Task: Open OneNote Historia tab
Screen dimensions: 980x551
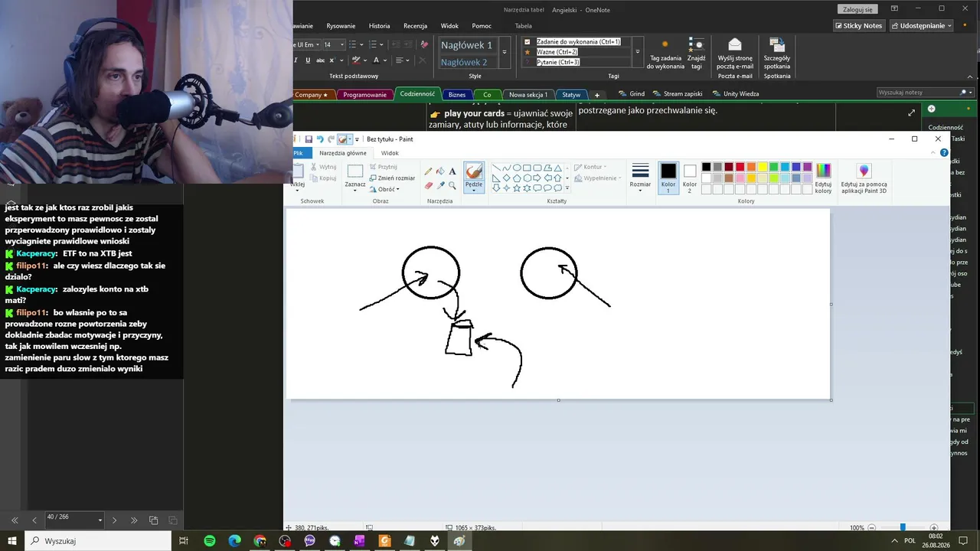Action: (379, 26)
